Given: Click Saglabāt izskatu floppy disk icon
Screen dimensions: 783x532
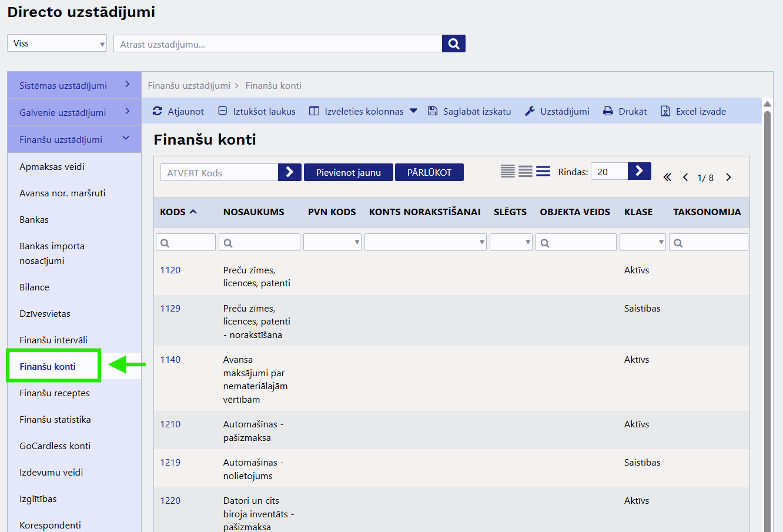Looking at the screenshot, I should 433,111.
